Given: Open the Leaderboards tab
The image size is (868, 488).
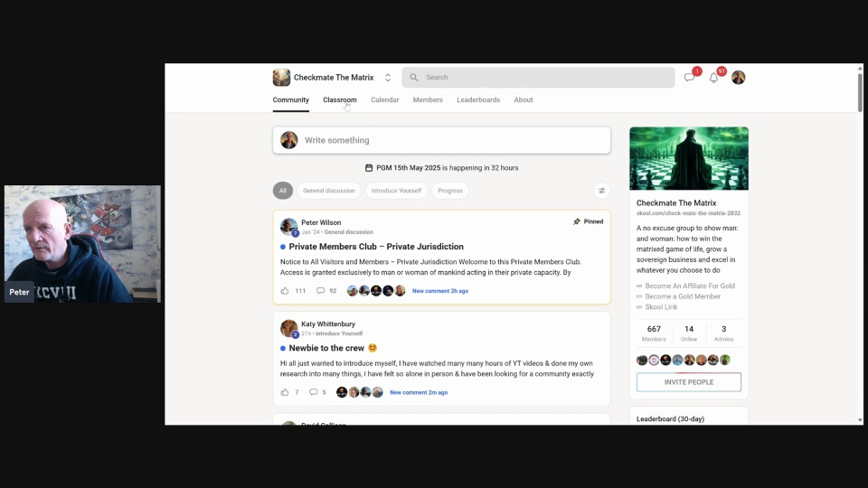Looking at the screenshot, I should [x=478, y=100].
